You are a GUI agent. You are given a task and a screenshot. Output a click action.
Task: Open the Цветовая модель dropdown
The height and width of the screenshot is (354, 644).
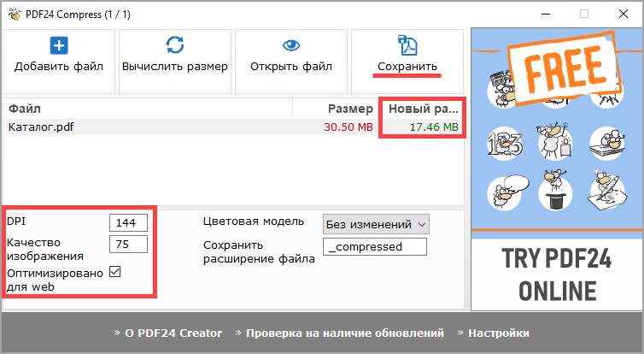click(376, 225)
